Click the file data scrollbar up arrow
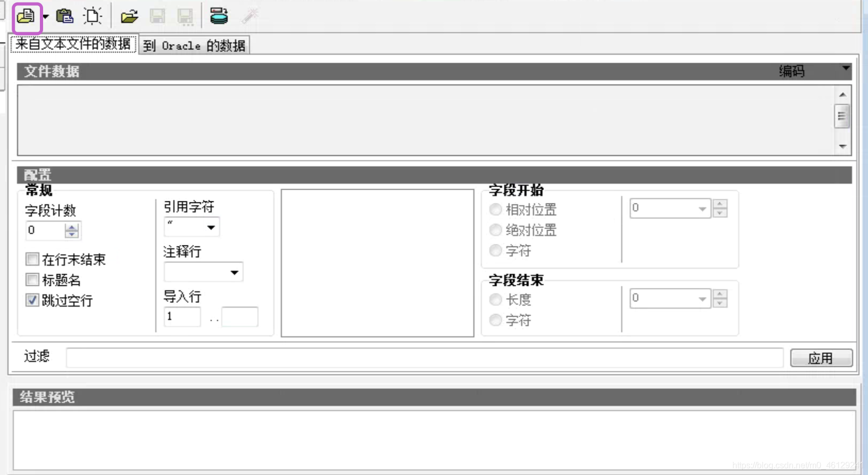Viewport: 868px width, 475px height. [842, 95]
